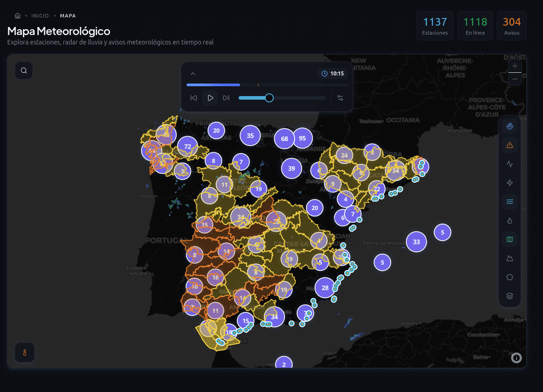Image resolution: width=543 pixels, height=392 pixels.
Task: Click the MAPA breadcrumb
Action: pos(68,16)
